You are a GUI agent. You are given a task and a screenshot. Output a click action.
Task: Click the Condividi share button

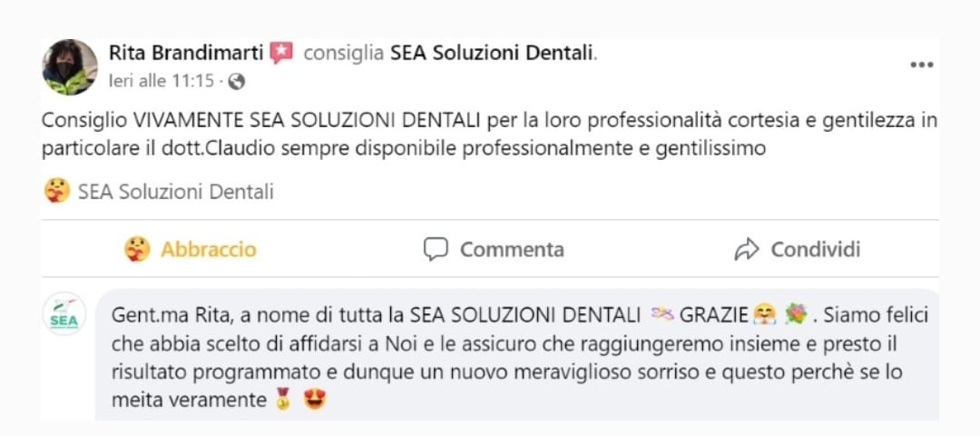tap(797, 250)
